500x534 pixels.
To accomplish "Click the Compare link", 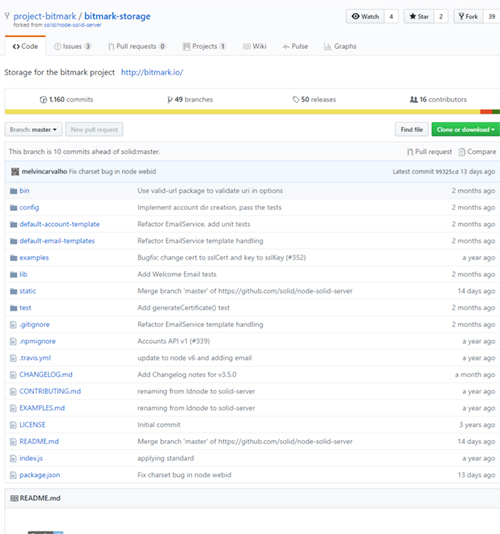I will click(x=478, y=152).
